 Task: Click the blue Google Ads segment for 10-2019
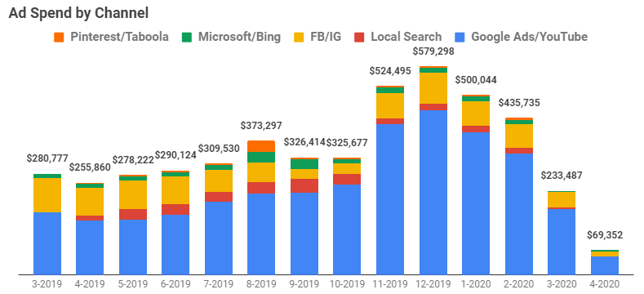[347, 229]
